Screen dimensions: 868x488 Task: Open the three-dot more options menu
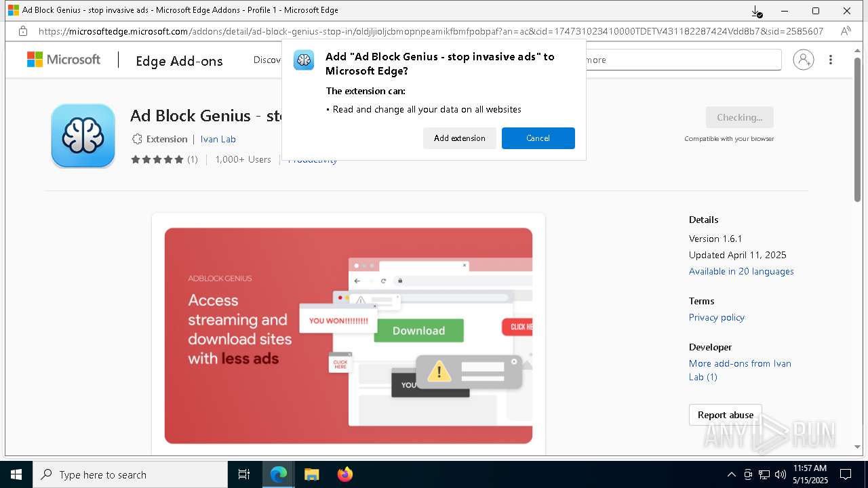tap(831, 60)
